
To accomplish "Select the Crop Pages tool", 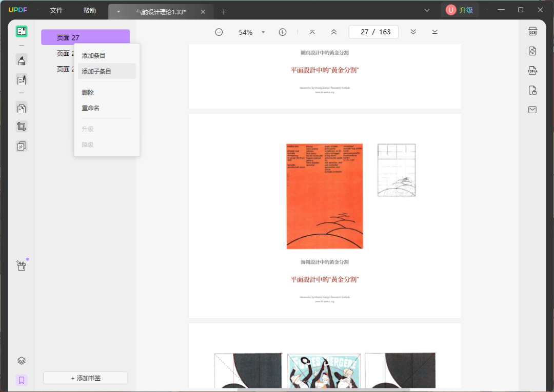I will 21,127.
